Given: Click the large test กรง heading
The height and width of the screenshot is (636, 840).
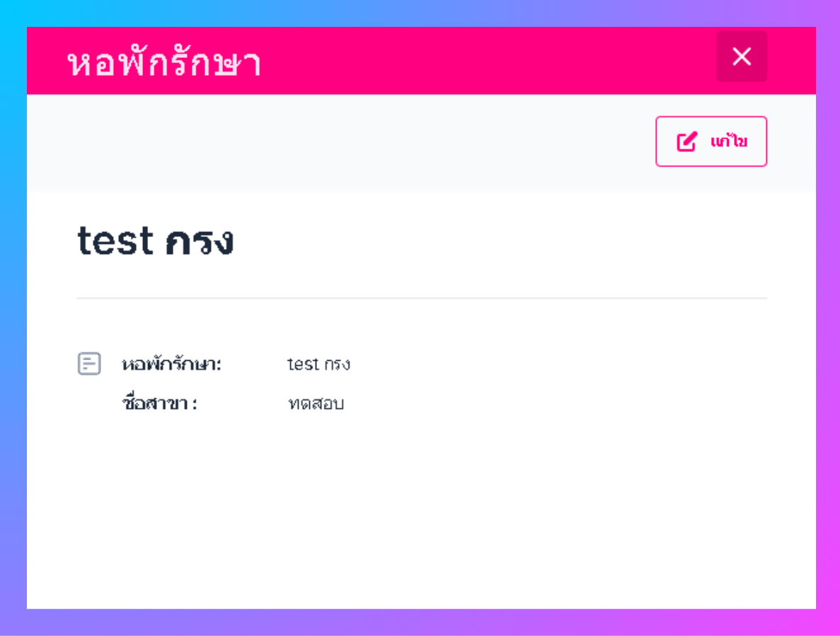Looking at the screenshot, I should tap(155, 241).
